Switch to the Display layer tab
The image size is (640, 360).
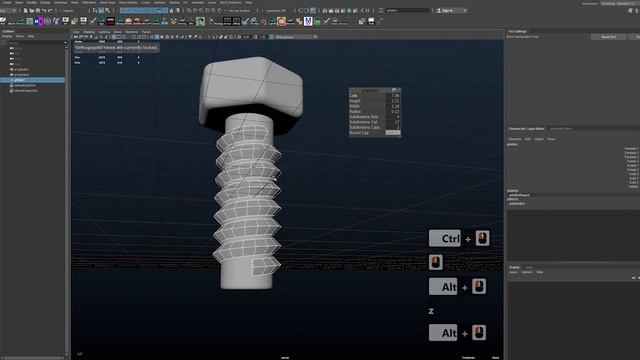(x=514, y=267)
